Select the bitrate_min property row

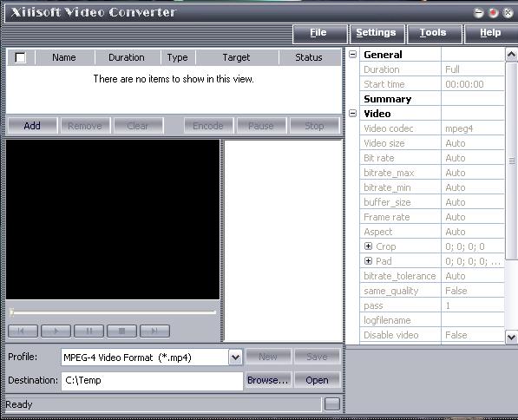pos(432,187)
